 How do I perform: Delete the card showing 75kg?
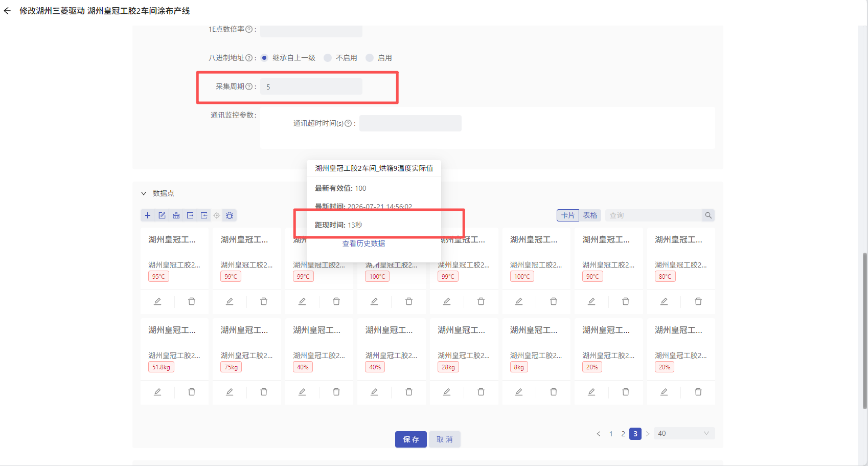(x=264, y=392)
